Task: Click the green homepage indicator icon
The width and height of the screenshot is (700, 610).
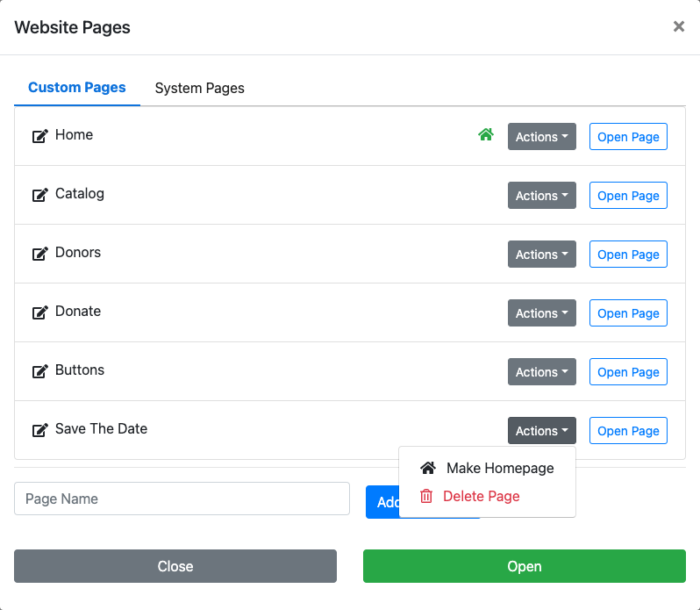Action: point(486,135)
